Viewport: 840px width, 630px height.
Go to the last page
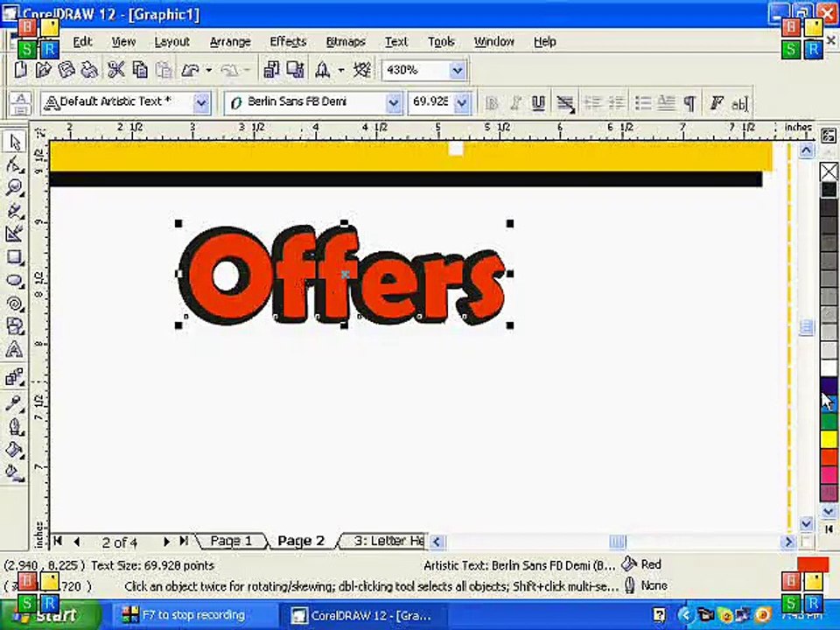coord(184,542)
